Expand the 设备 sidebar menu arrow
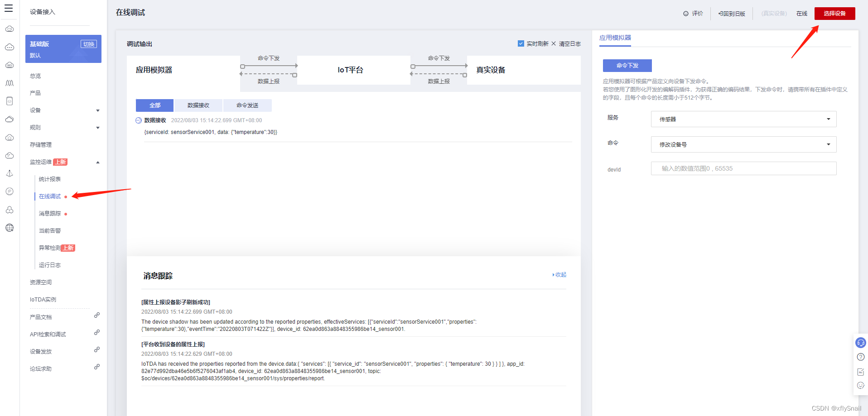The width and height of the screenshot is (868, 416). pos(98,110)
